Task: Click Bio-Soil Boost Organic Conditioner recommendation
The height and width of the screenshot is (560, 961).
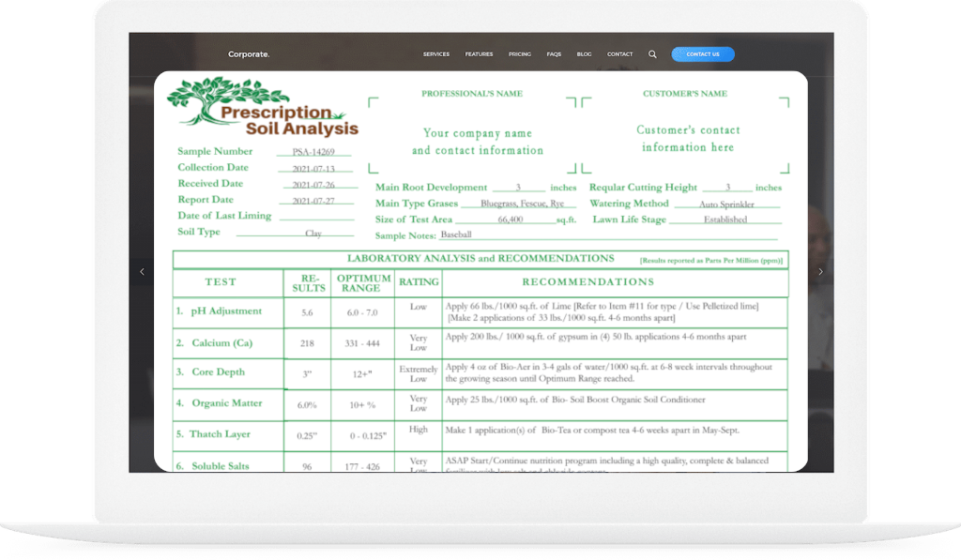Action: (575, 400)
